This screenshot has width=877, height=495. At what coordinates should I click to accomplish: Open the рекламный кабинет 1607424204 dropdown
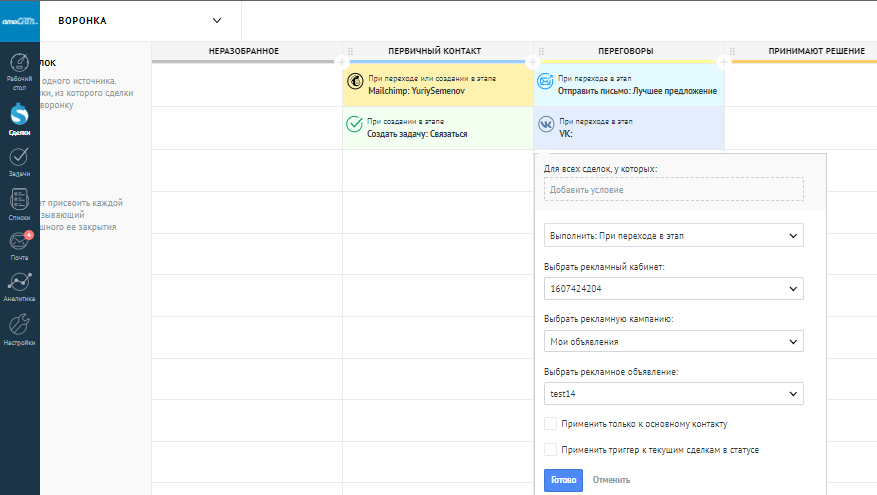tap(674, 289)
